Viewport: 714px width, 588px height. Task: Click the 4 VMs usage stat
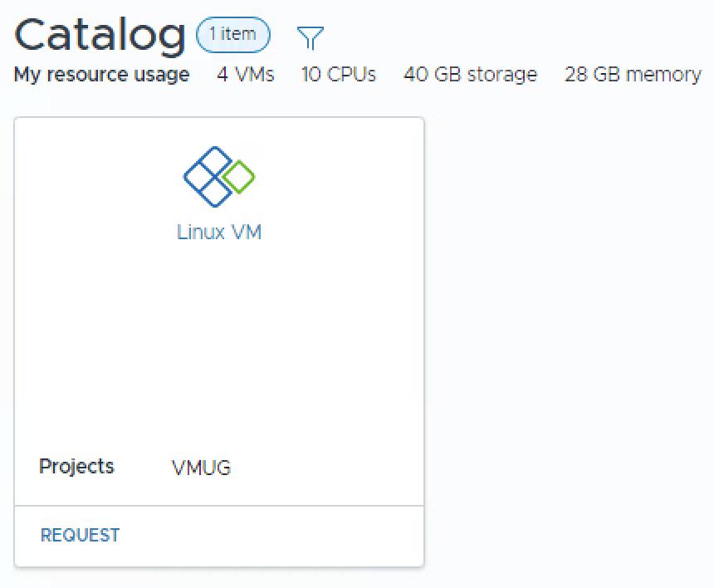pos(246,75)
